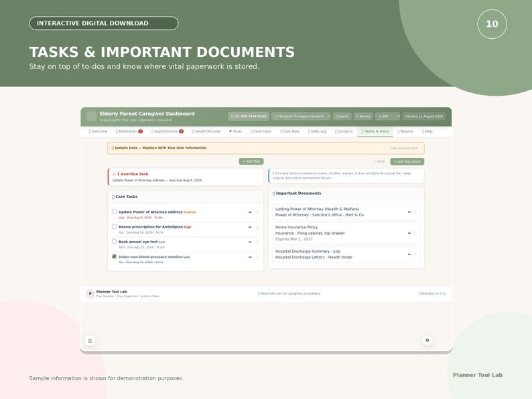Switch to the Care Costs tab
Screen dimensions: 532x399
(261, 131)
